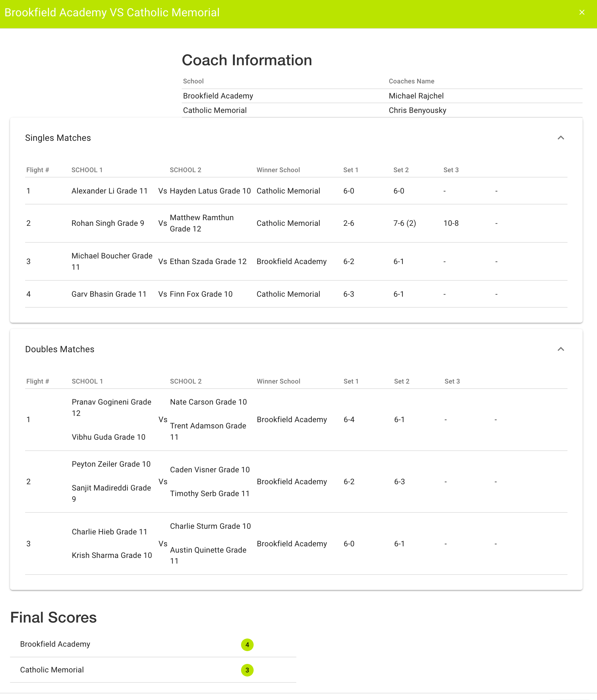The width and height of the screenshot is (597, 700).
Task: Click Winner School header in singles table
Action: pyautogui.click(x=278, y=170)
